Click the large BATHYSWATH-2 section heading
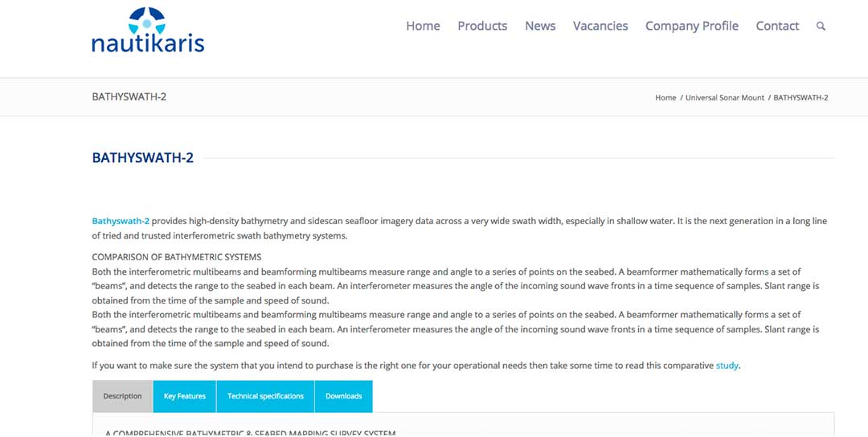 tap(143, 157)
